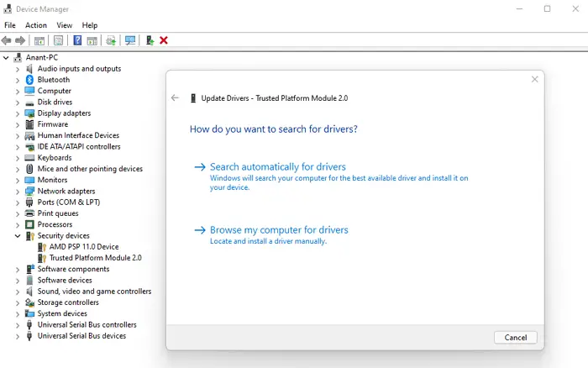Maximize the Device Manager window
The width and height of the screenshot is (588, 368).
click(547, 8)
